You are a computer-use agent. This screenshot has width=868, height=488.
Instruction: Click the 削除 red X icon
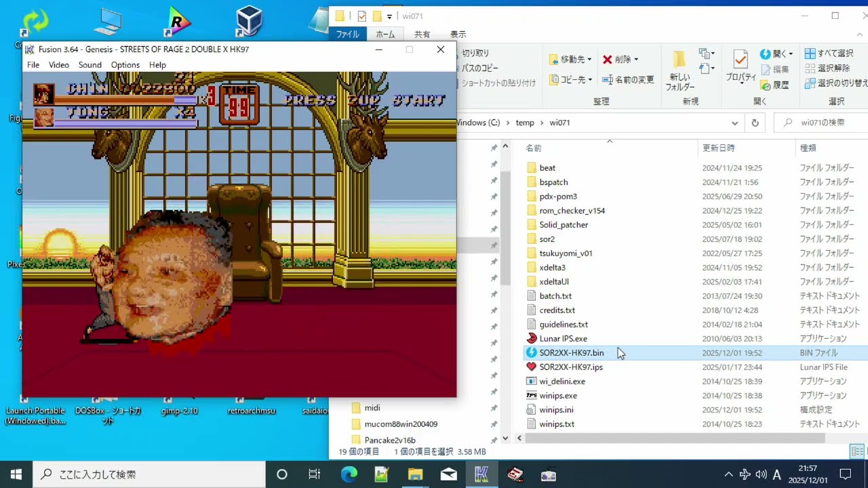point(608,60)
